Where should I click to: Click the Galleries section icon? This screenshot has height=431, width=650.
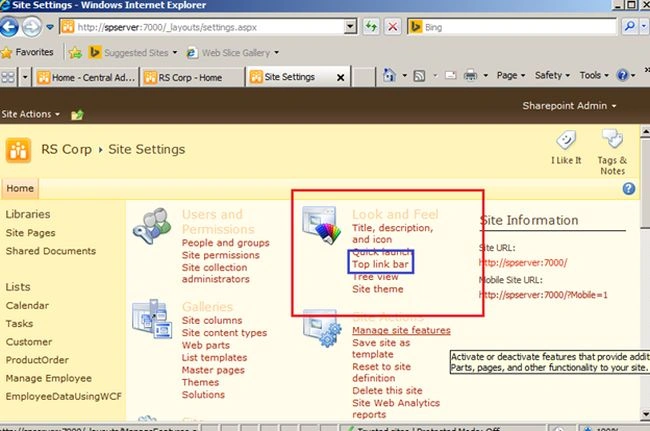(152, 319)
